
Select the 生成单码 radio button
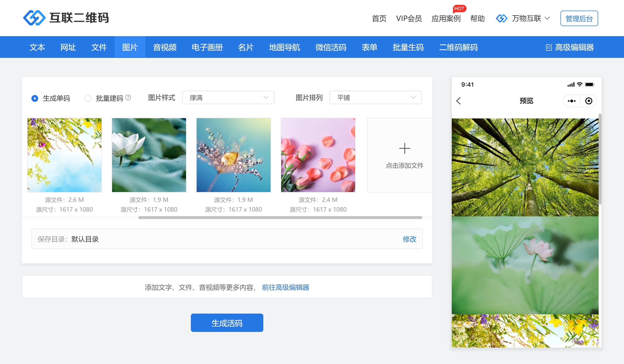tap(35, 98)
